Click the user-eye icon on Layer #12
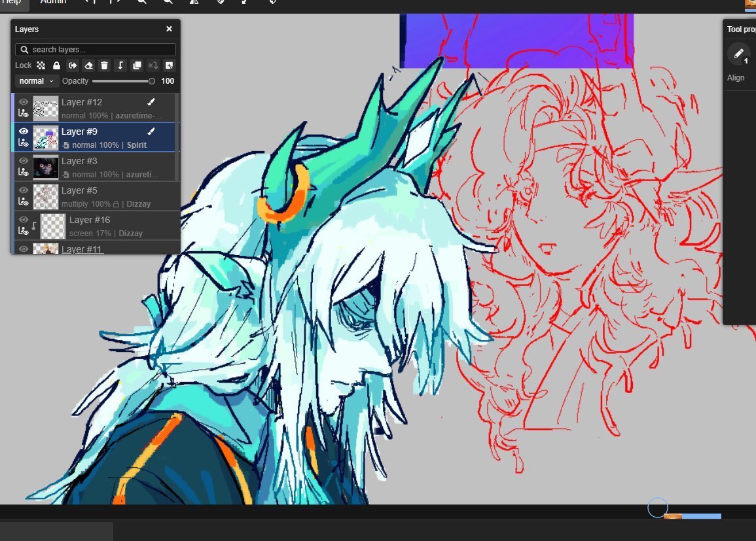Screen dimensions: 756x541 click(23, 113)
